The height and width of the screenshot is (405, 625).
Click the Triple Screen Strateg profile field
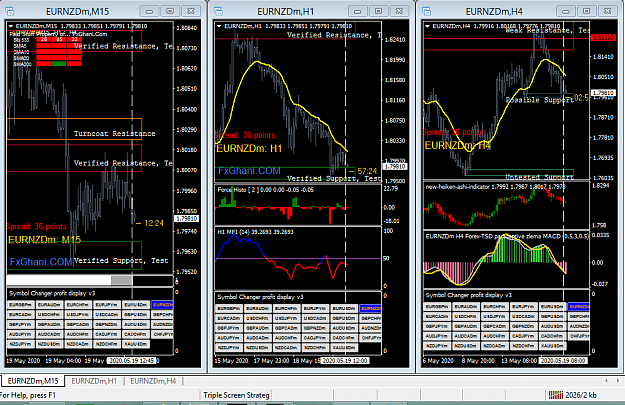pyautogui.click(x=236, y=395)
